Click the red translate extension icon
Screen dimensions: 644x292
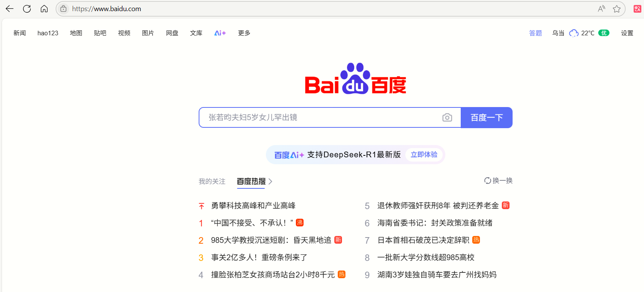[637, 8]
